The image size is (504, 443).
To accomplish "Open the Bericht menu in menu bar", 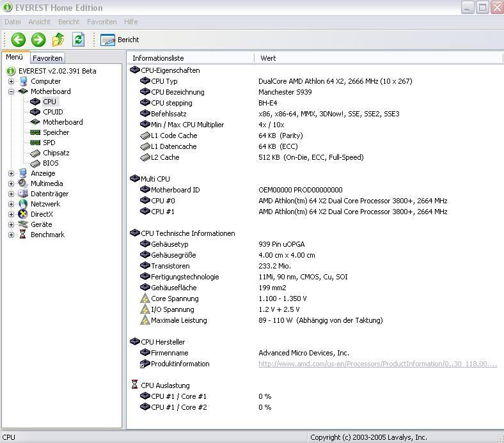I will click(x=69, y=22).
